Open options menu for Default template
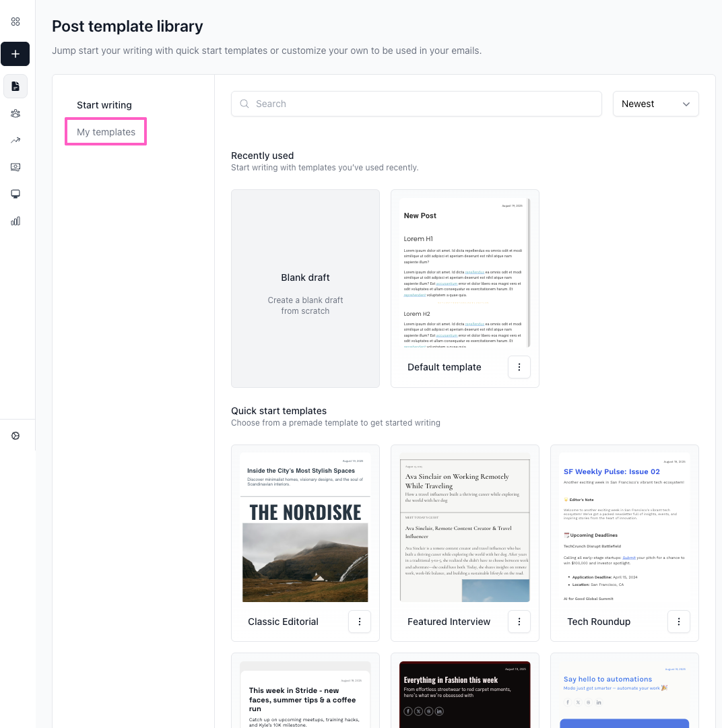Viewport: 722px width, 728px height. pyautogui.click(x=519, y=367)
